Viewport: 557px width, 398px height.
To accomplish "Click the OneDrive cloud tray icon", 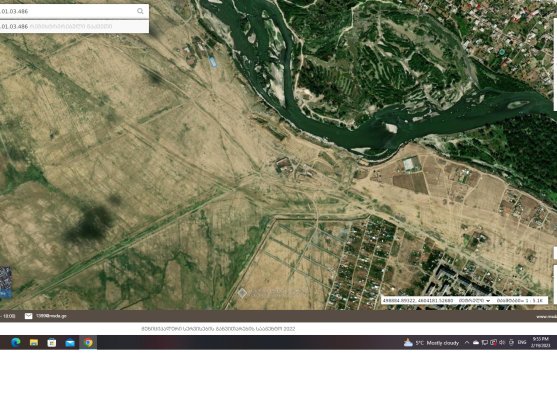I will [x=476, y=343].
